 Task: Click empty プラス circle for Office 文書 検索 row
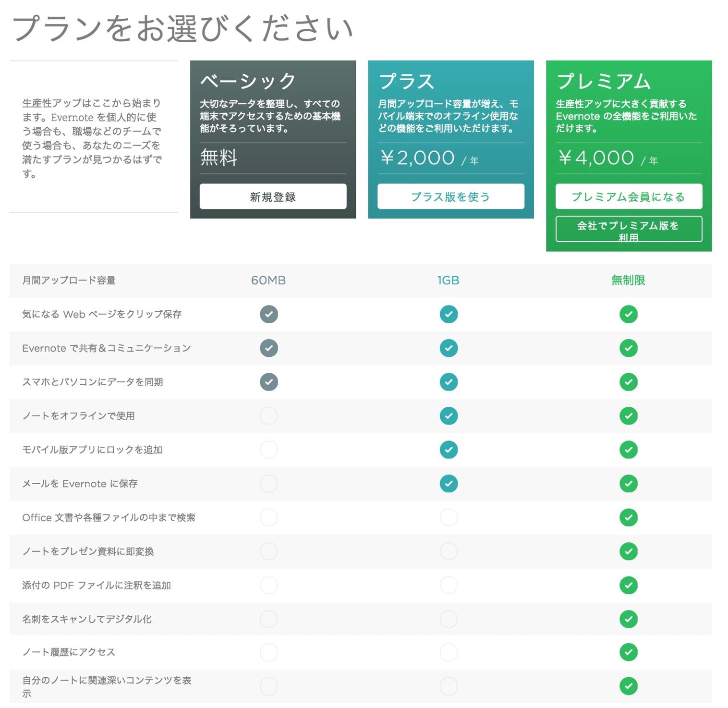(449, 518)
